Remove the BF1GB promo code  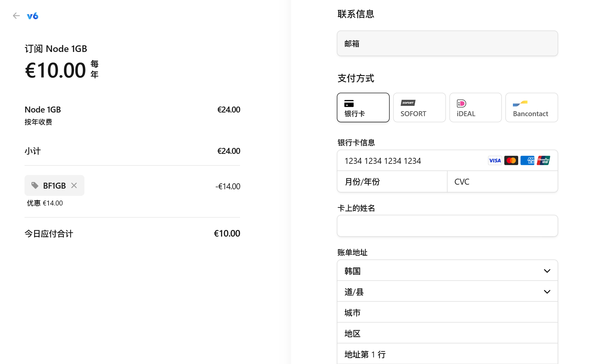tap(74, 185)
